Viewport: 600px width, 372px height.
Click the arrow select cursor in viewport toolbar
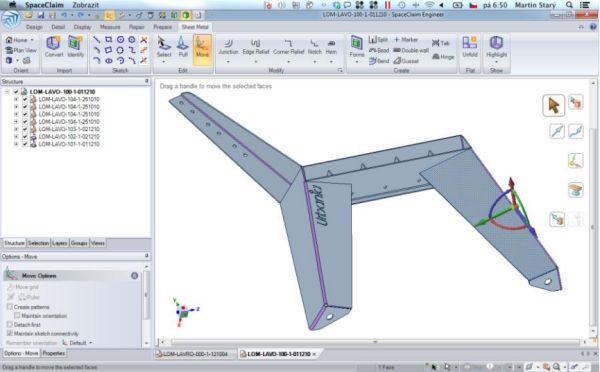click(553, 105)
